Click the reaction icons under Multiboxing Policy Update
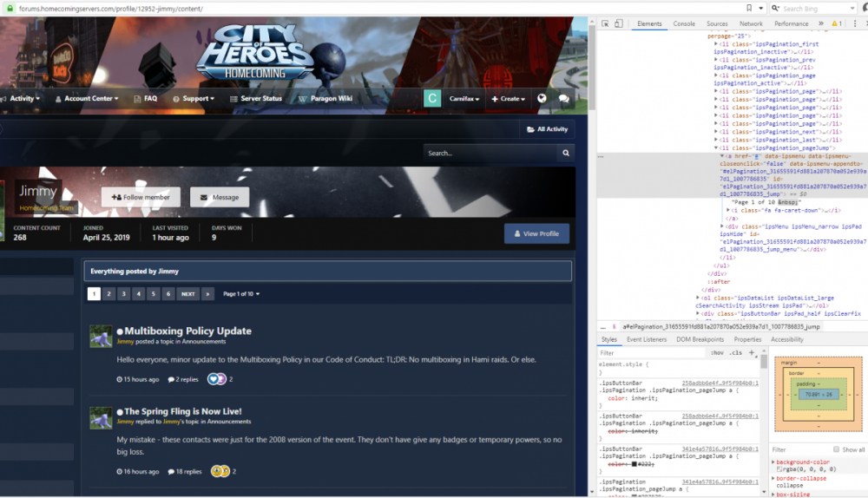The image size is (868, 498). point(216,379)
